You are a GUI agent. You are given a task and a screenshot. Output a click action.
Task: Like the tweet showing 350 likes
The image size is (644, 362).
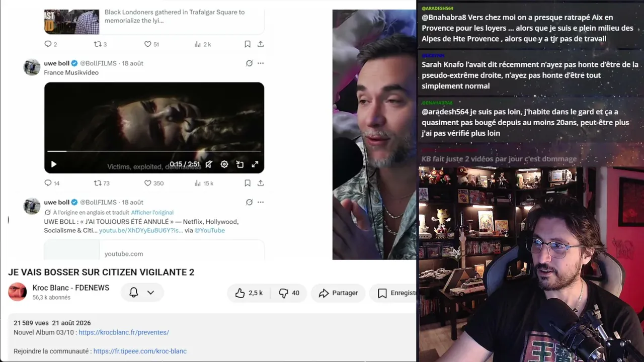coord(148,184)
